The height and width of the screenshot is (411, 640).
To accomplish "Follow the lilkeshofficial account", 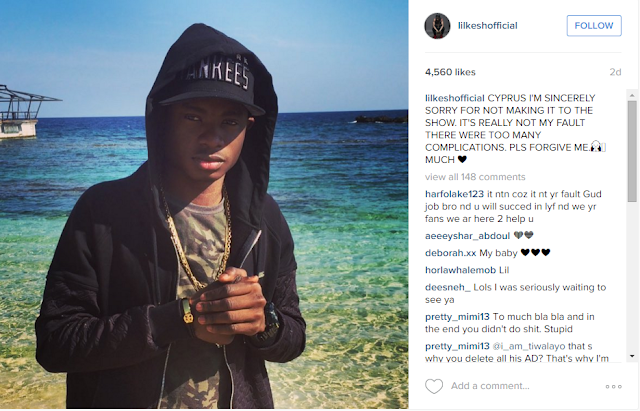I will point(594,26).
